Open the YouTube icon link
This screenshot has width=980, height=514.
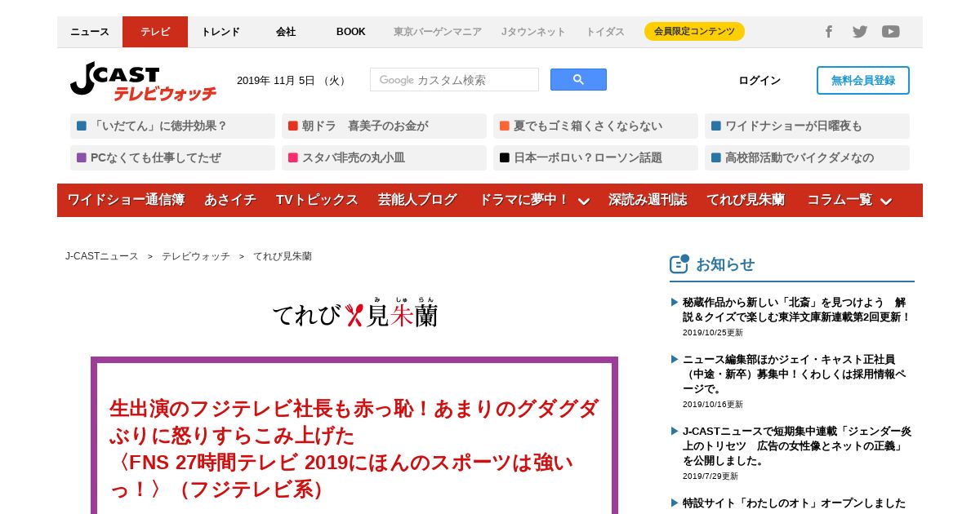(891, 32)
